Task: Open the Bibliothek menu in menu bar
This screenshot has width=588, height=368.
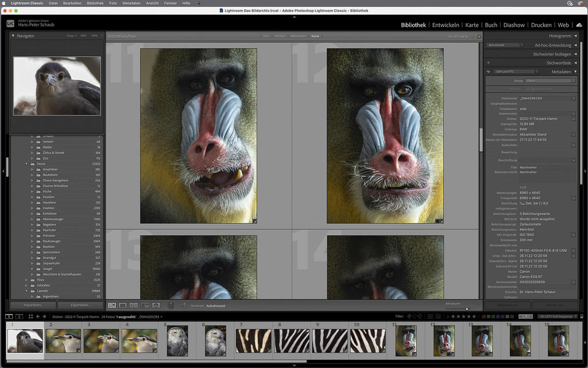Action: click(95, 3)
